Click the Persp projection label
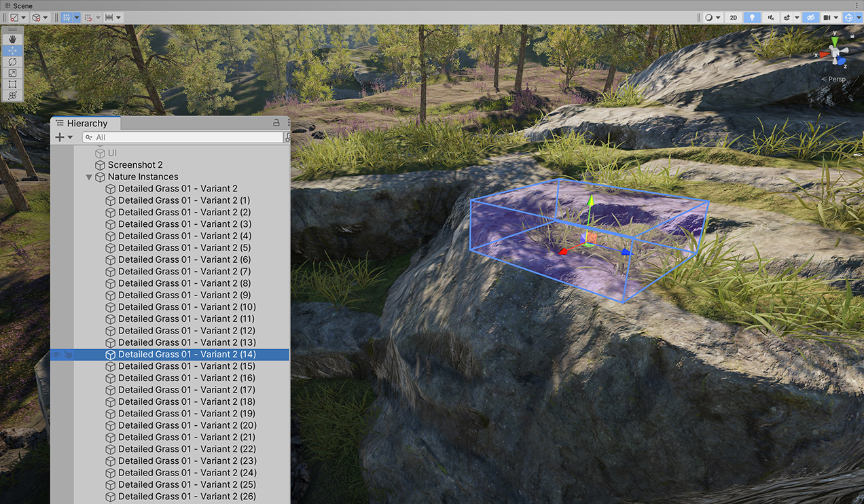Viewport: 864px width, 504px height. pos(836,79)
